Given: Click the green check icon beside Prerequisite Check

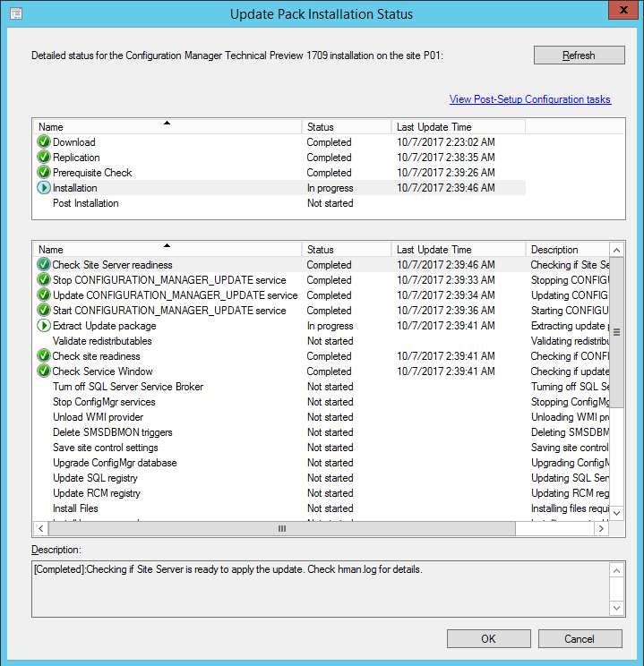Looking at the screenshot, I should (43, 173).
